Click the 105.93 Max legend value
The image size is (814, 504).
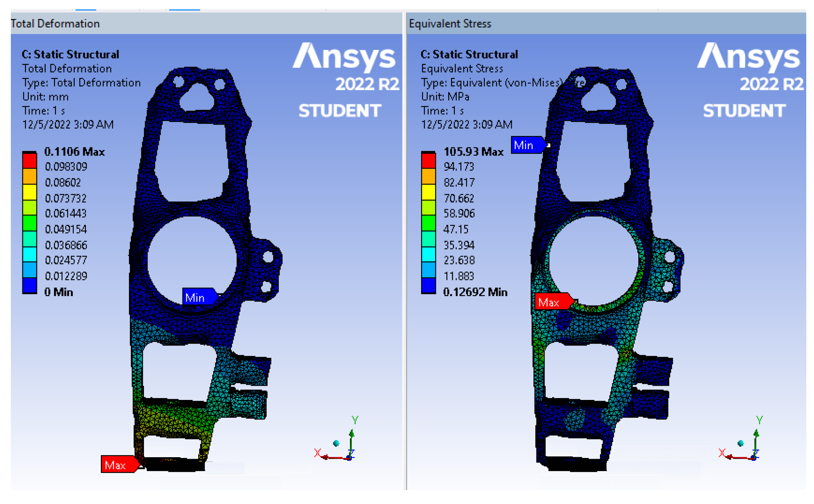(473, 152)
